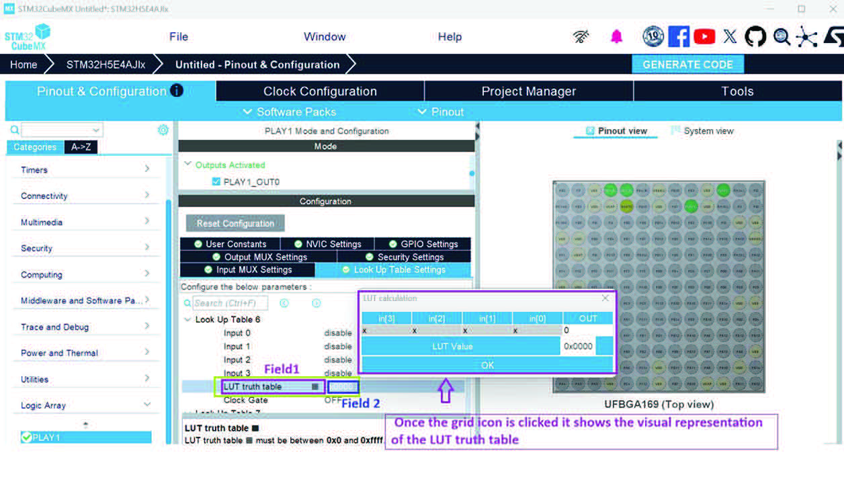The height and width of the screenshot is (504, 844).
Task: Toggle the PLAY1_OUT0 checkbox
Action: tap(216, 181)
